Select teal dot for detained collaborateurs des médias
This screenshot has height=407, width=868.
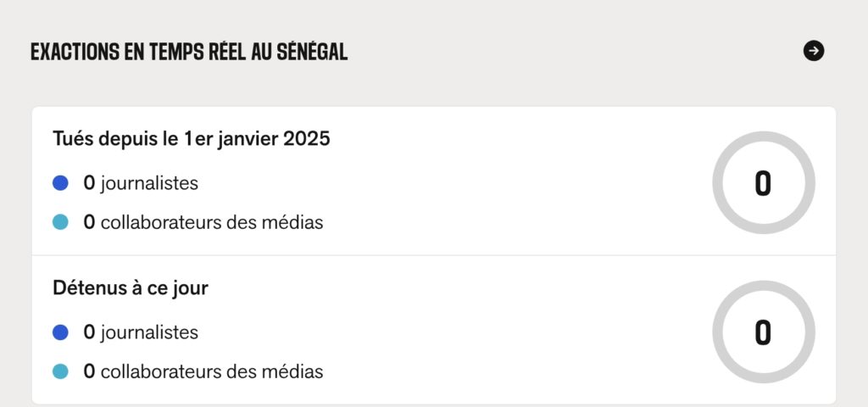pos(60,371)
